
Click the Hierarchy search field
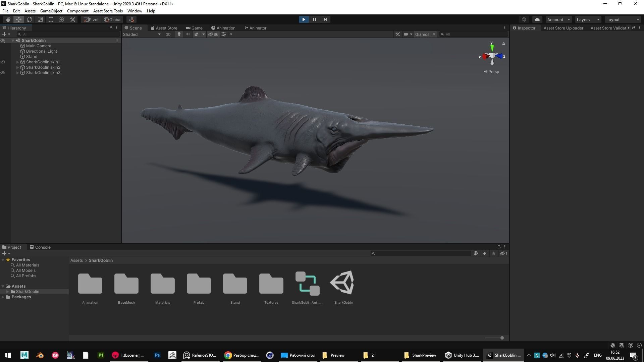click(69, 34)
